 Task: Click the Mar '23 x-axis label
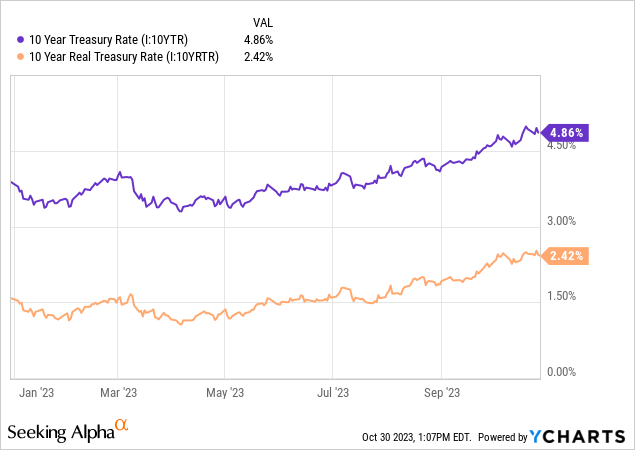(119, 392)
